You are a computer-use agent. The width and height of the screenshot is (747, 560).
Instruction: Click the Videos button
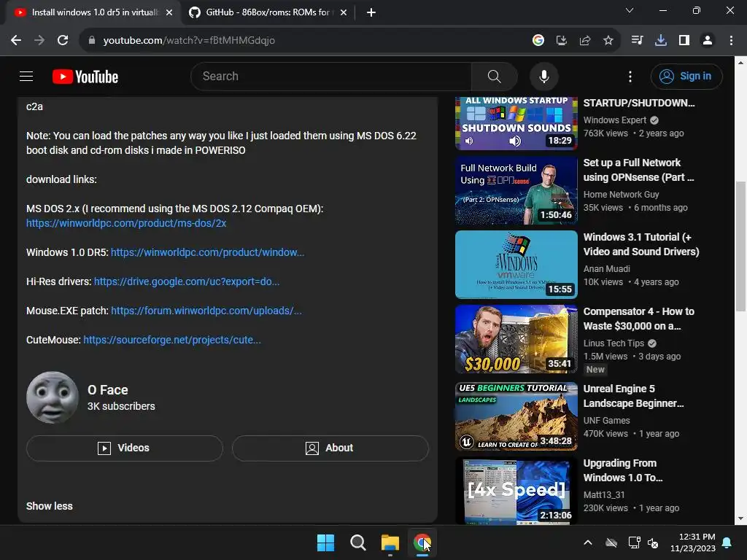124,448
